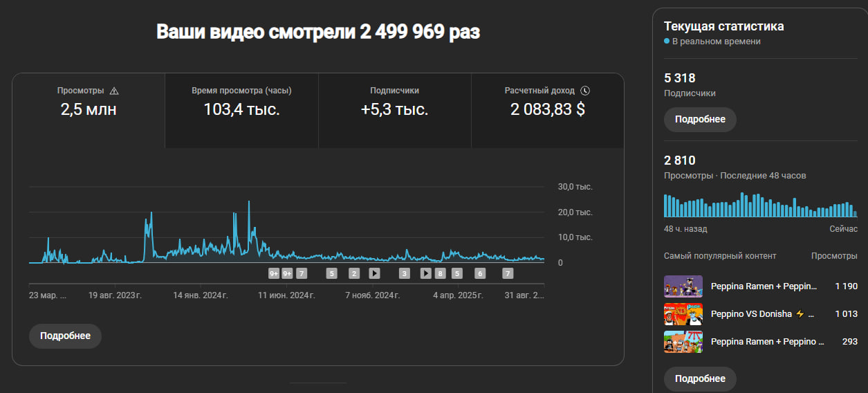Click the clock icon beside Расчетный доход
The width and height of the screenshot is (868, 393).
tap(585, 91)
